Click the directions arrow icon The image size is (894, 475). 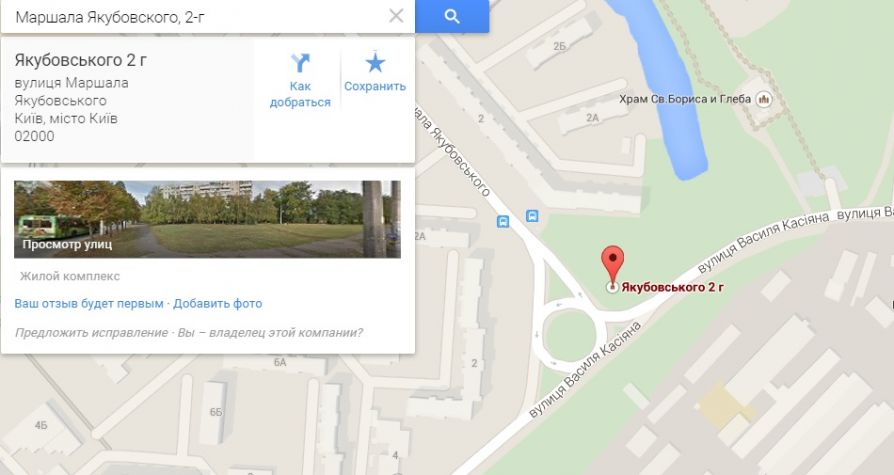pyautogui.click(x=300, y=63)
